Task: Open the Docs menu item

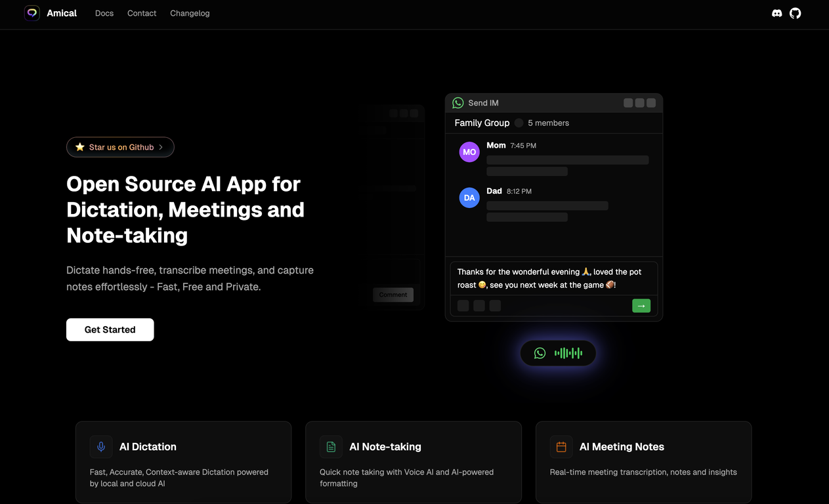Action: point(104,13)
